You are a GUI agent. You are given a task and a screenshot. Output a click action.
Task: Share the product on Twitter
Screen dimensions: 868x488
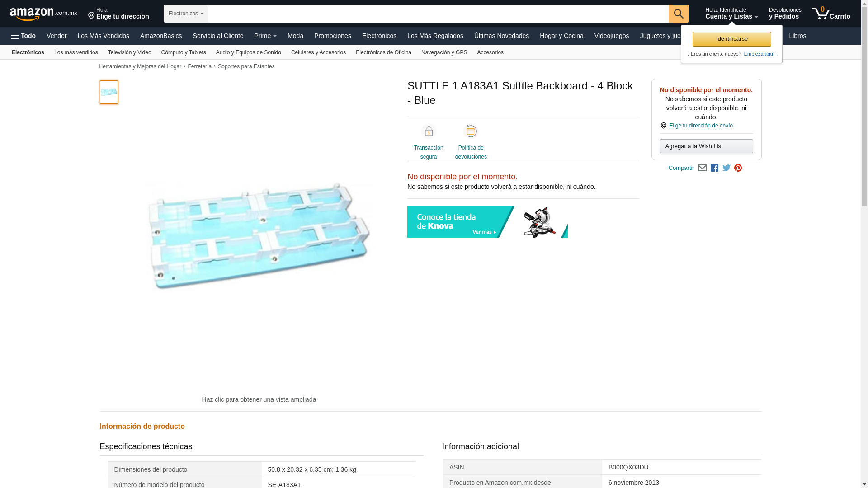726,168
